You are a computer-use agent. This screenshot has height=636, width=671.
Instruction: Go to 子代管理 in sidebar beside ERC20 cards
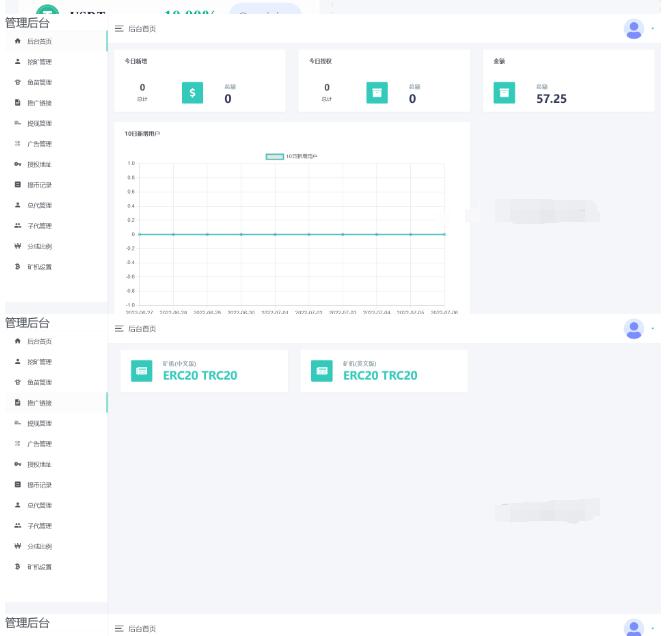coord(39,526)
